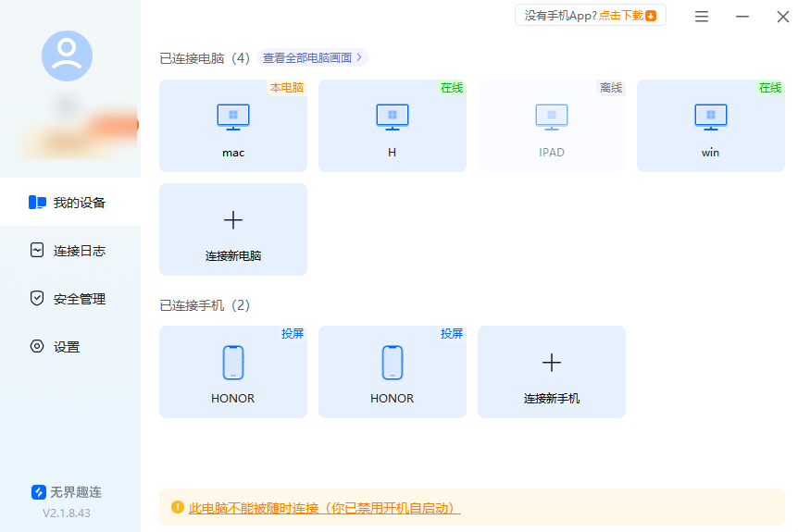Minimize the window
The image size is (798, 532).
click(x=742, y=17)
